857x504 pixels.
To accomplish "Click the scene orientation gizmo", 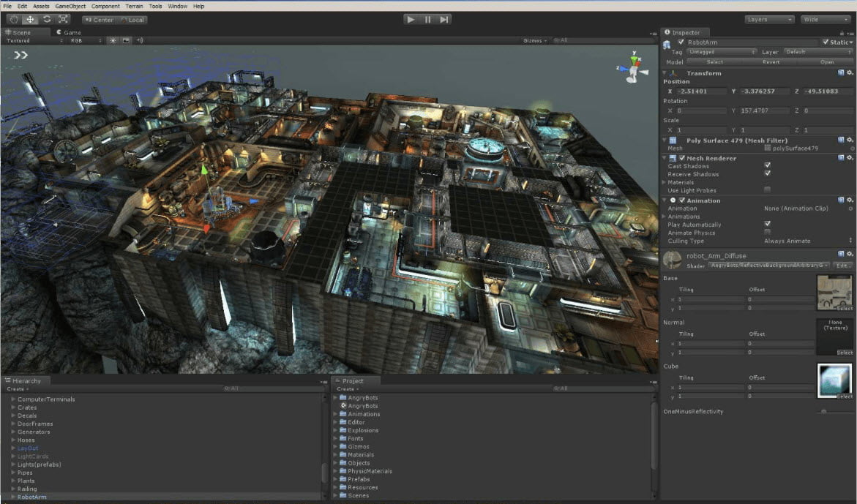I will tap(634, 68).
